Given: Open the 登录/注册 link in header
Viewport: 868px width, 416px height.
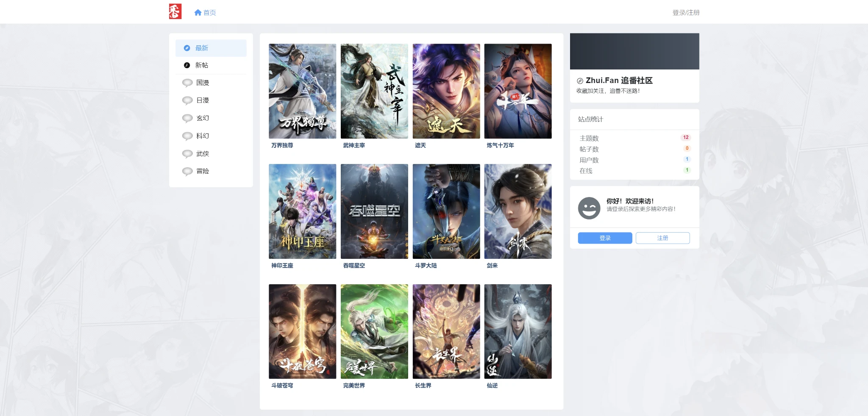Looking at the screenshot, I should (686, 13).
